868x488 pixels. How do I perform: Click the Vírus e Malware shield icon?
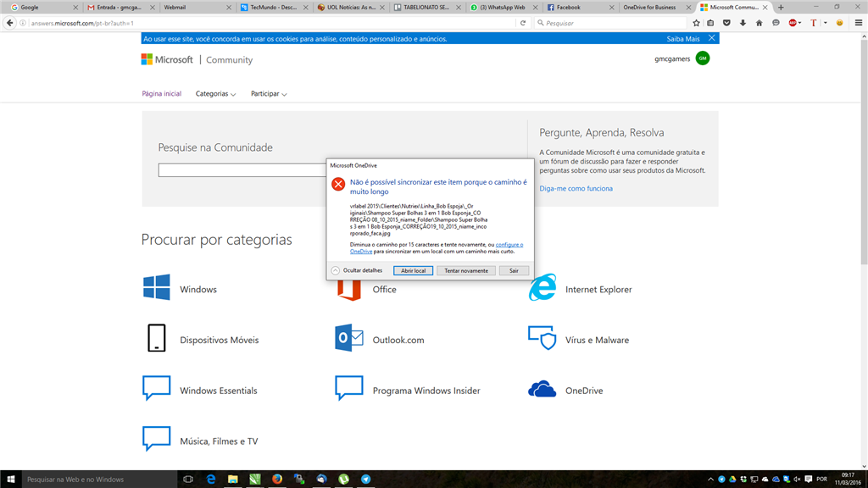[x=542, y=338]
